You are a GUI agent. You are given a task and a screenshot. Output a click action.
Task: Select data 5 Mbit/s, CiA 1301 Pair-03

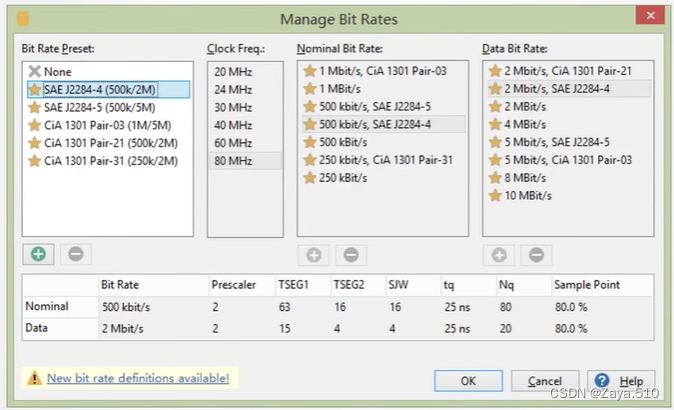click(568, 160)
